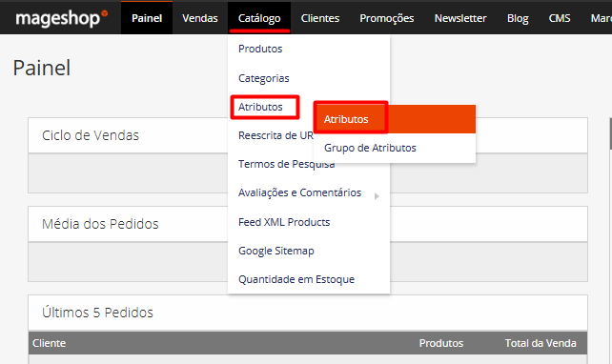Expand Avaliações e Comentários submenu arrow
The height and width of the screenshot is (364, 612).
click(x=377, y=196)
